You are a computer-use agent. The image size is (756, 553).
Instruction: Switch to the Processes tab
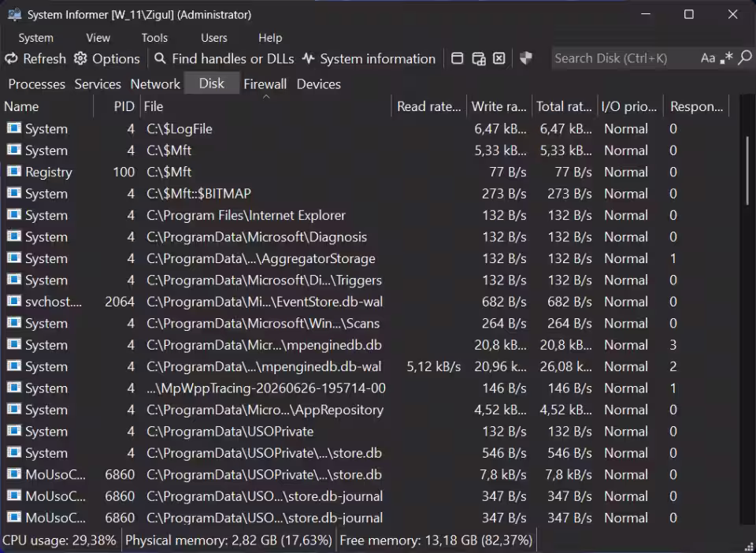(x=37, y=84)
